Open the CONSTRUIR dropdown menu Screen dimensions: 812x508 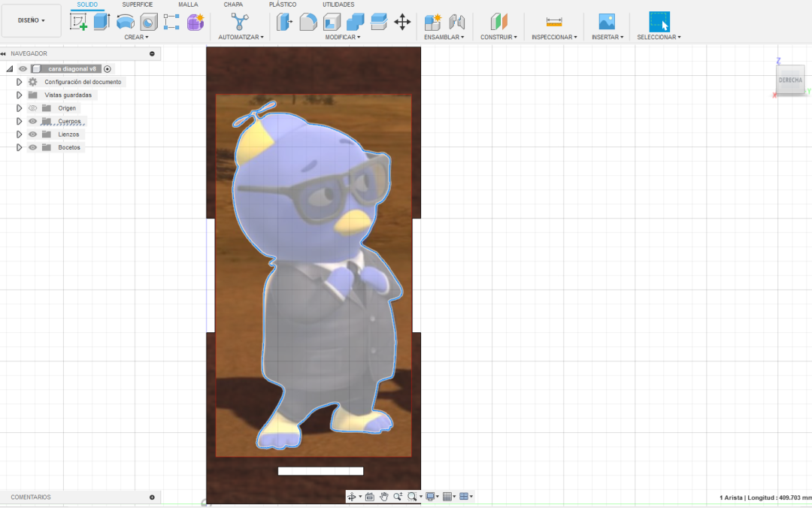pos(498,38)
